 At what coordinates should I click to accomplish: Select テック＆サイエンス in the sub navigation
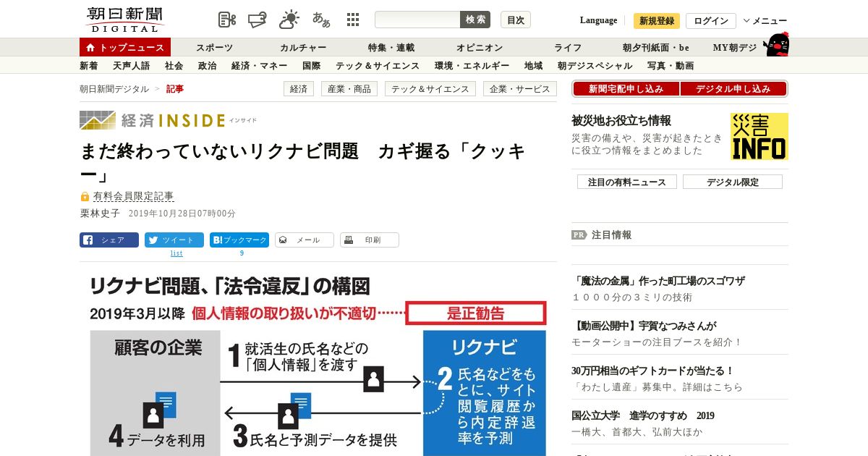pyautogui.click(x=377, y=66)
